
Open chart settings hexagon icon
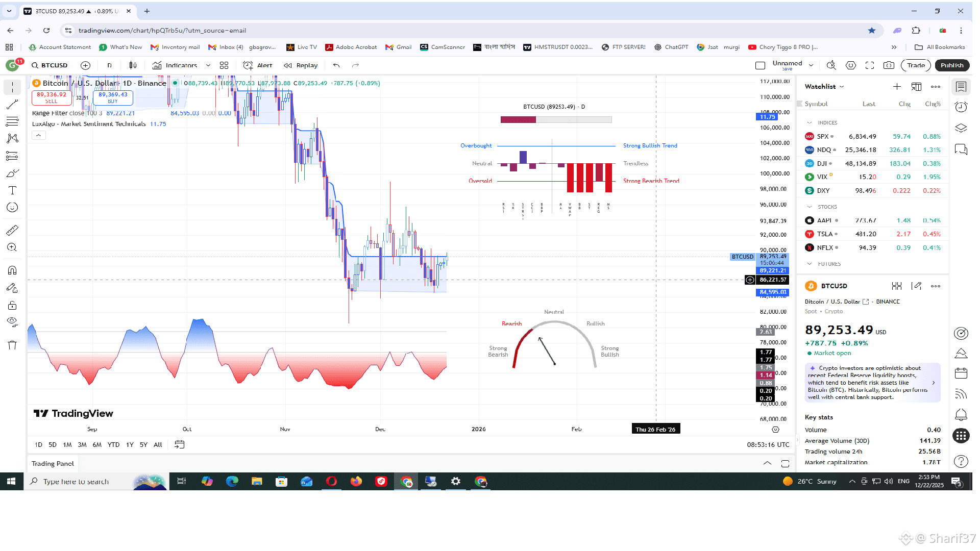(x=850, y=65)
